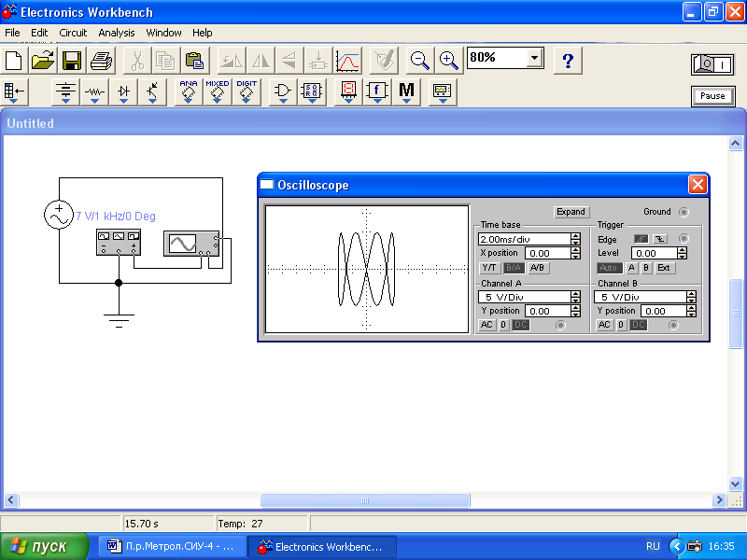Open the Circuit menu
The width and height of the screenshot is (747, 560).
(73, 33)
